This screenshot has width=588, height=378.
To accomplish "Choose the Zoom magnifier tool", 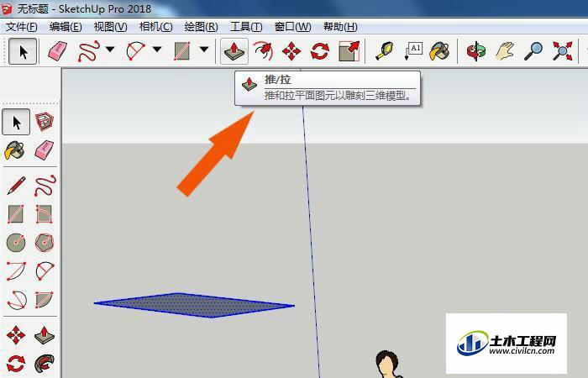I will [533, 51].
